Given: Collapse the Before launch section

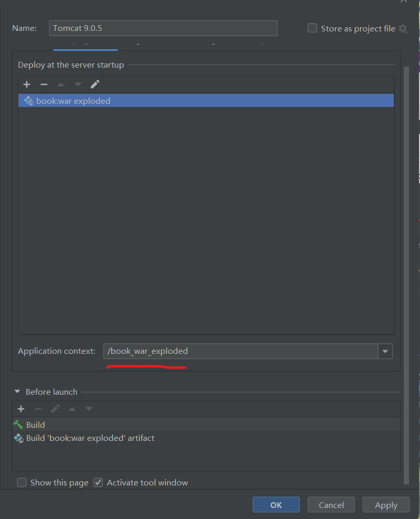Looking at the screenshot, I should tap(17, 392).
